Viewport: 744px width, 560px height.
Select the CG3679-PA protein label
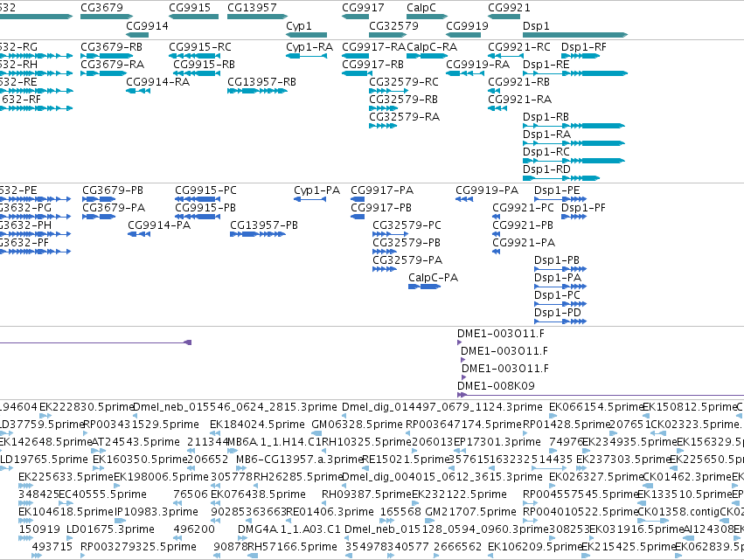[x=114, y=208]
